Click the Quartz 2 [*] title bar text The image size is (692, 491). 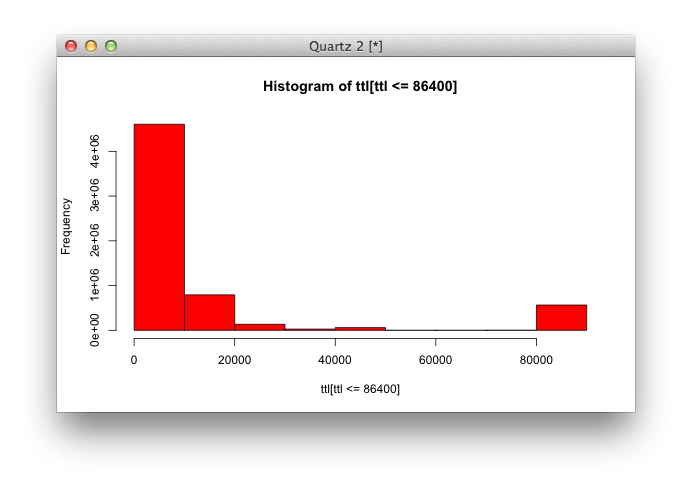pos(346,46)
